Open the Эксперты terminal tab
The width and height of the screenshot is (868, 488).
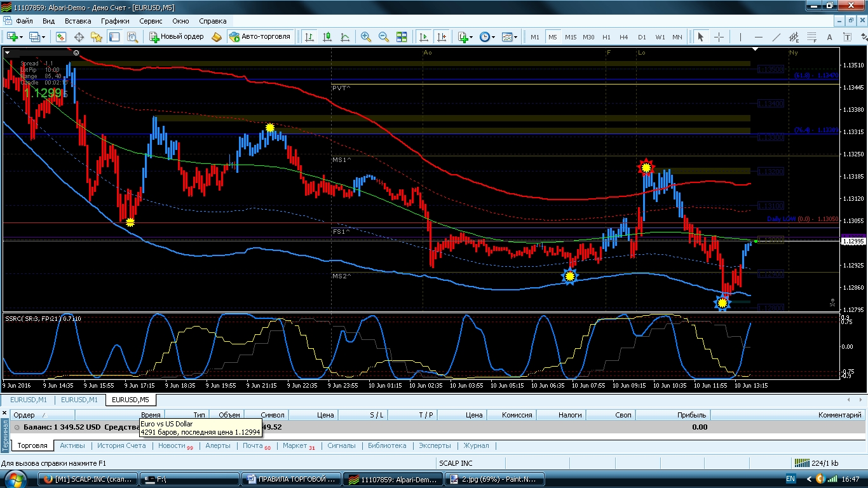(x=435, y=445)
